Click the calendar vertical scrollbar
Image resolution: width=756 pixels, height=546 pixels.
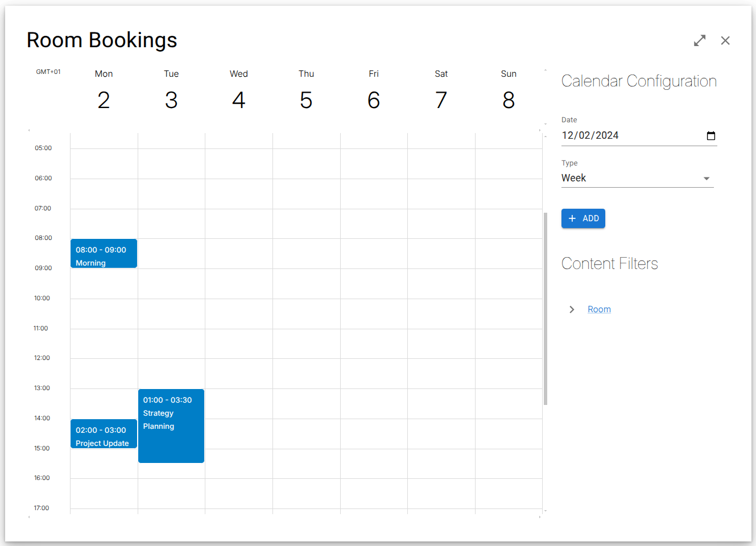click(546, 308)
